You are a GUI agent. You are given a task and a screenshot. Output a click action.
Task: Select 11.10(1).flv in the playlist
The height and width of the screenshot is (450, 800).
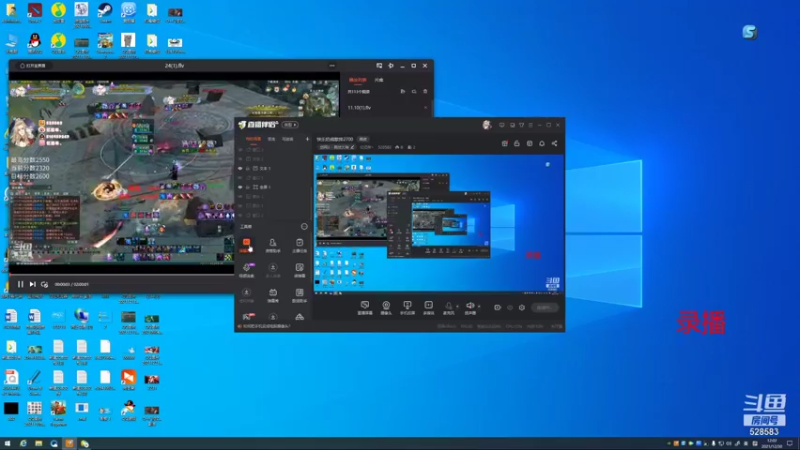click(x=359, y=108)
